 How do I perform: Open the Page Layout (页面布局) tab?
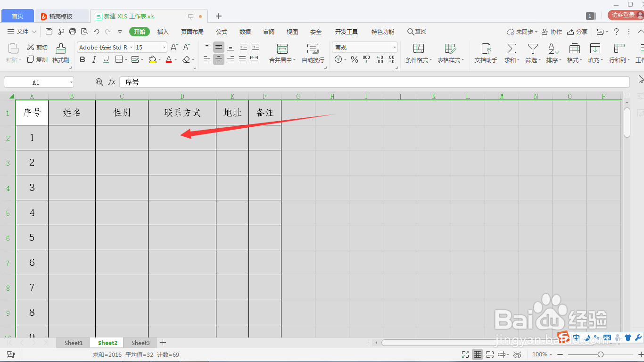tap(192, 32)
